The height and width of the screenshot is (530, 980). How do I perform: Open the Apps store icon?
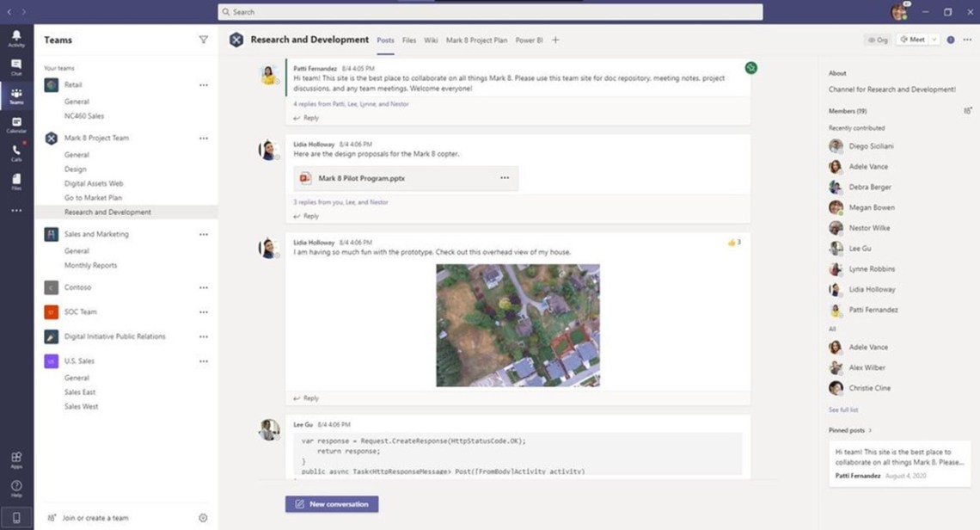16,459
